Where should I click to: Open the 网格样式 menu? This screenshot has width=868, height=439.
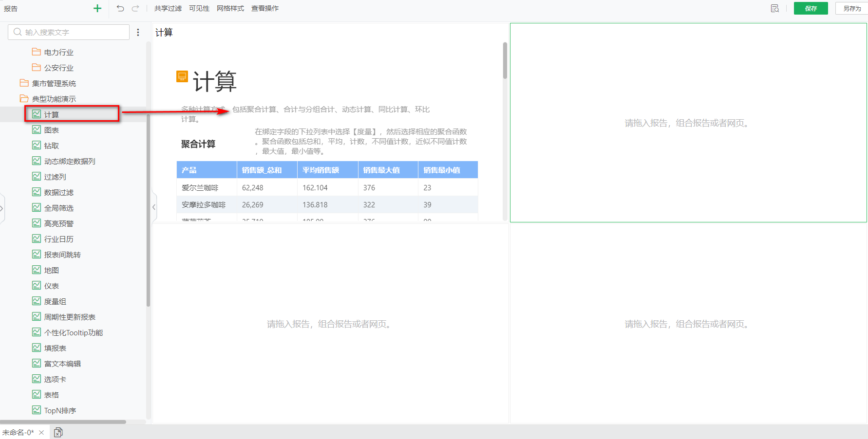[x=230, y=8]
